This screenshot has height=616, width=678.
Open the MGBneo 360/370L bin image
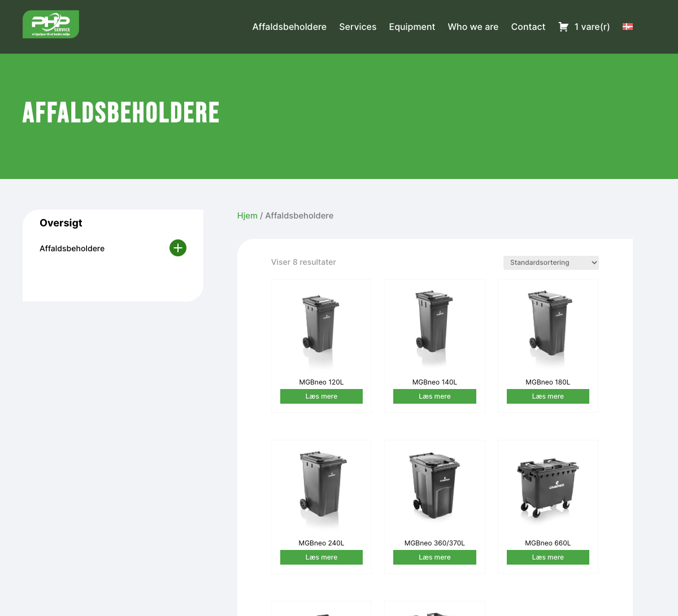coord(434,491)
